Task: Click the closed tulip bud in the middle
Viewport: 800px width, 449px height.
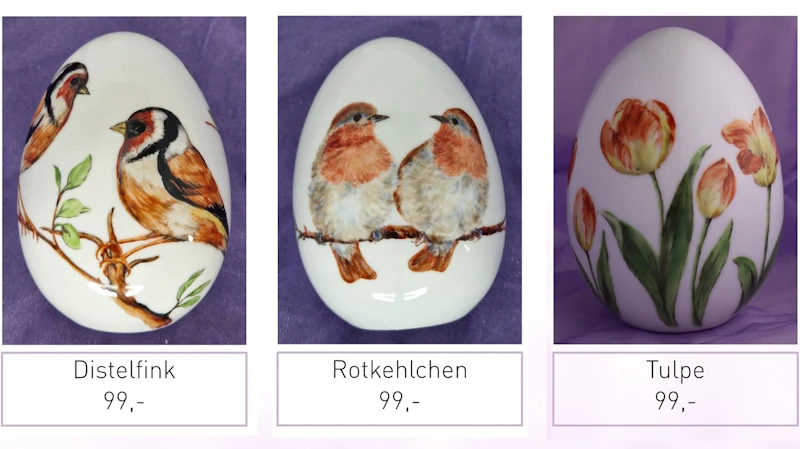Action: (716, 189)
